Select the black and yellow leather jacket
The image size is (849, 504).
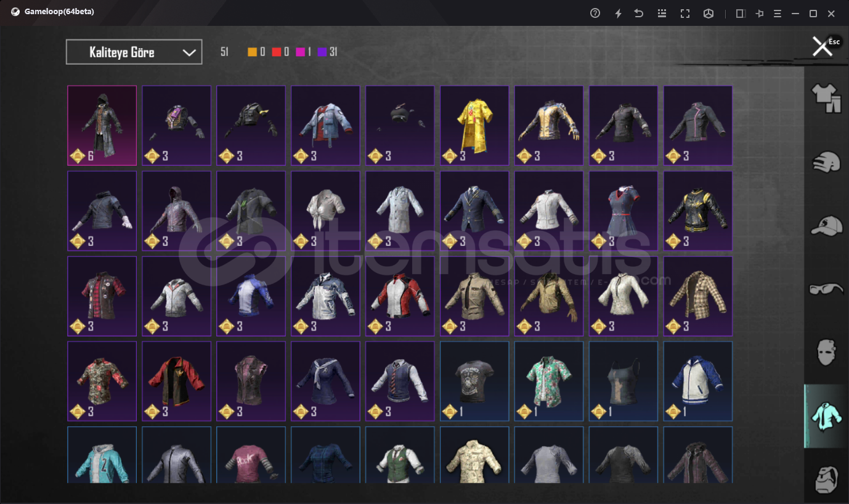[698, 211]
